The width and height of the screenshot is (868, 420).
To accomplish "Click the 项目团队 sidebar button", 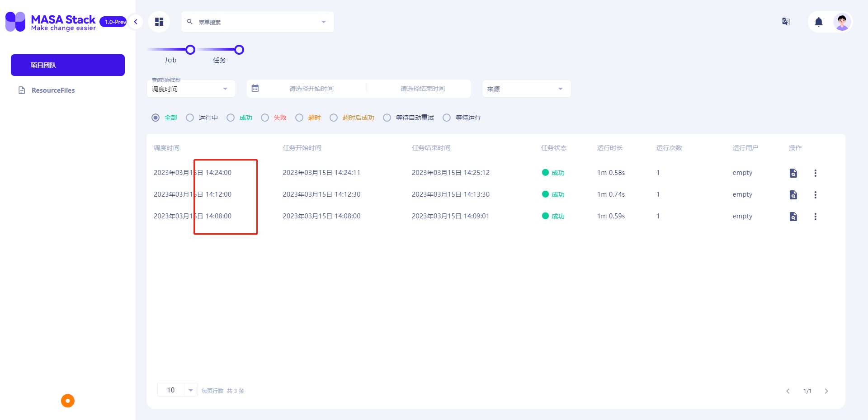I will [x=67, y=65].
